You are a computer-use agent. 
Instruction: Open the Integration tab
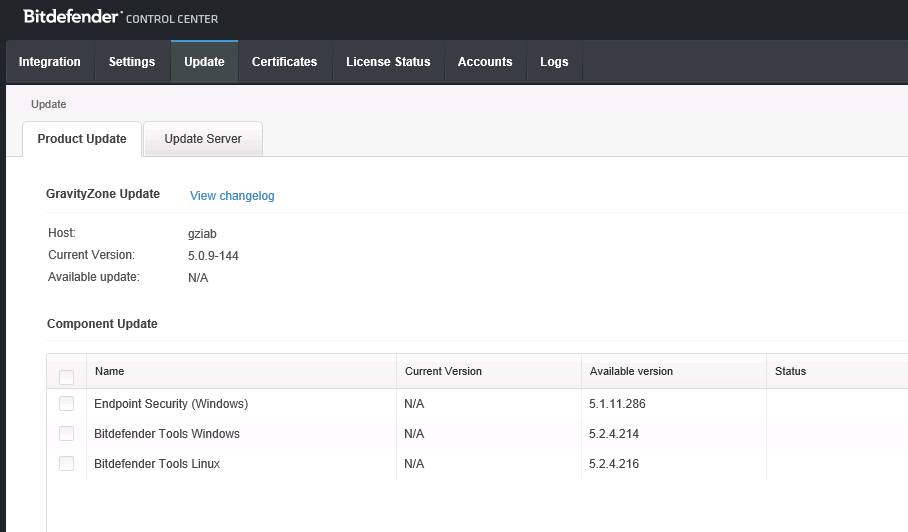pos(50,62)
